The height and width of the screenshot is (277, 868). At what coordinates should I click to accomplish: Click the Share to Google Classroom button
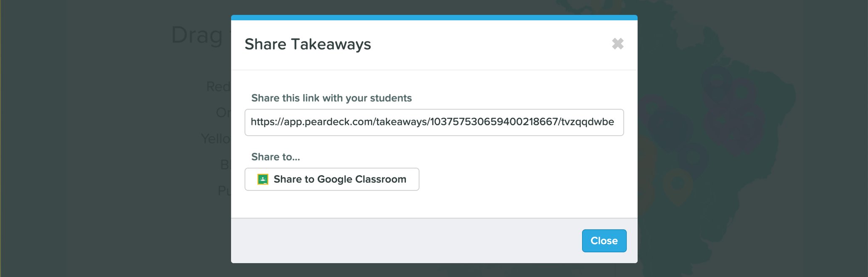click(332, 179)
